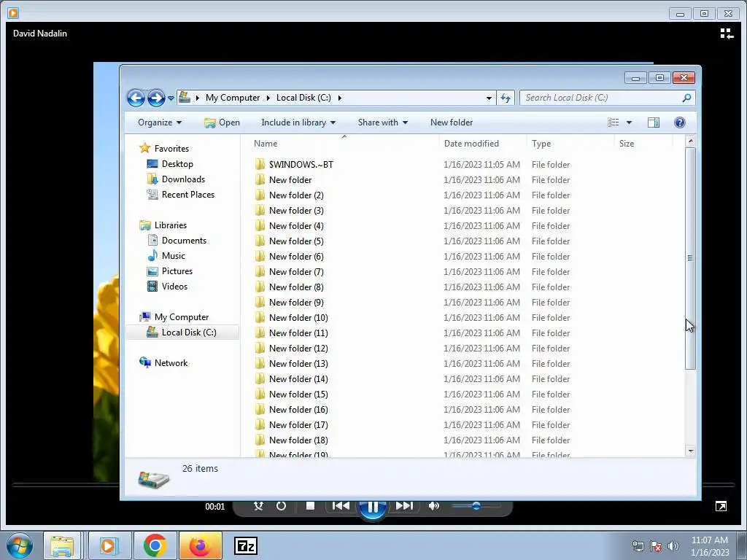Screen dimensions: 747x560
Task: Click the search magnifier icon
Action: pos(686,98)
